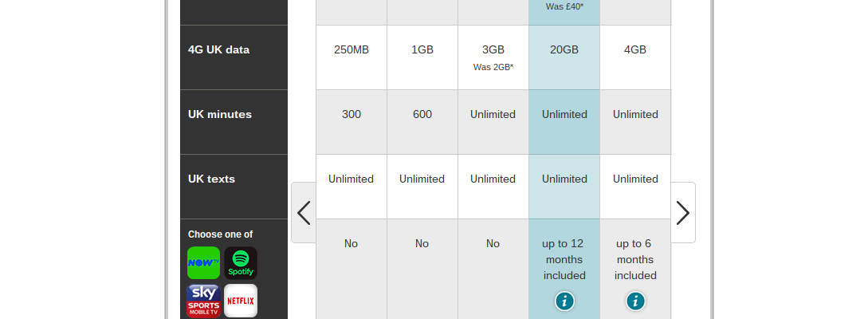868x319 pixels.
Task: Click the Choose one of label
Action: [x=220, y=234]
